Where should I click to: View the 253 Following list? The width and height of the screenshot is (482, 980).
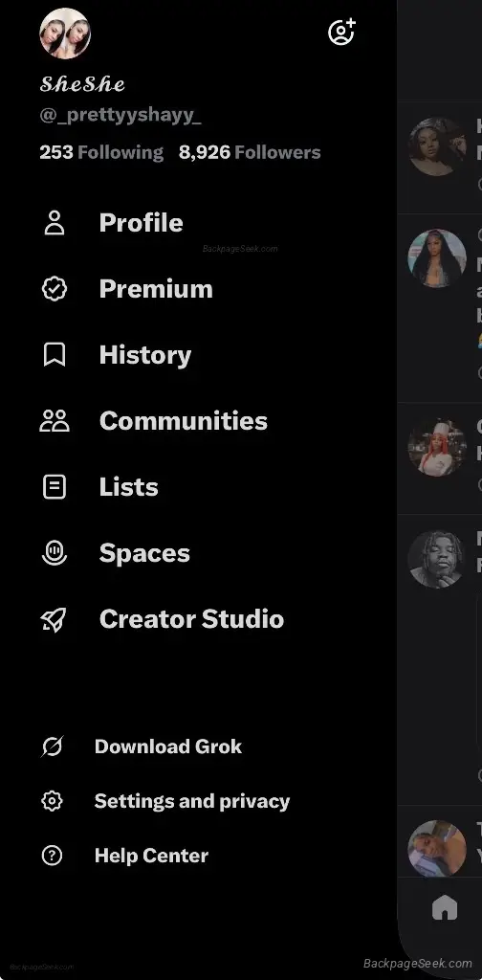(101, 152)
